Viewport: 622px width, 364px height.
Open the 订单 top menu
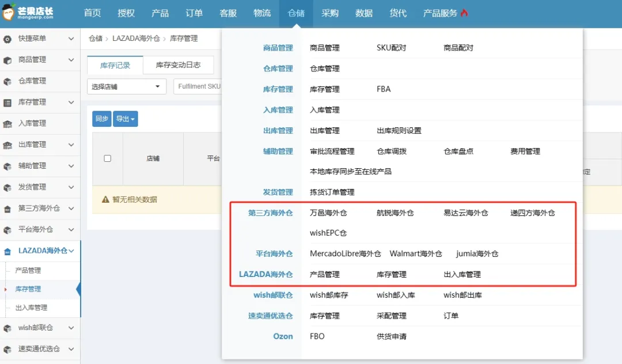point(194,13)
